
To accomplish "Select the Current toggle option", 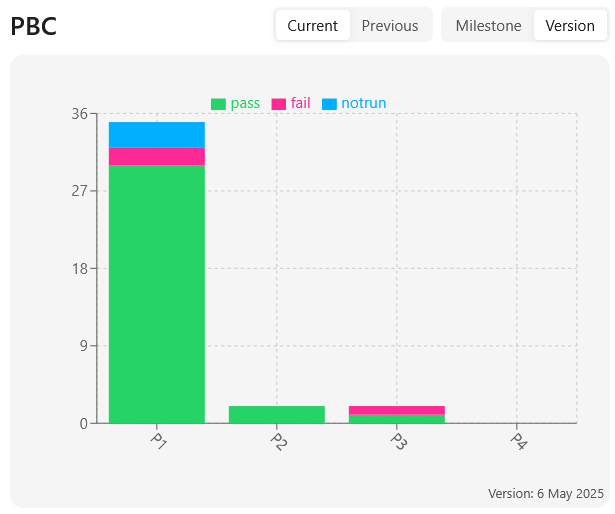I will (313, 26).
